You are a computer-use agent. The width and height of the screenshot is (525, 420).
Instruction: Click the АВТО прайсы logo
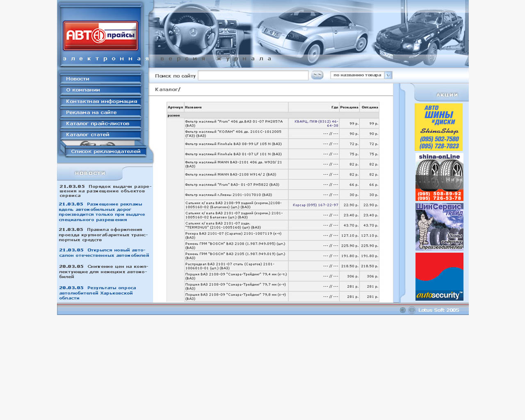click(100, 36)
